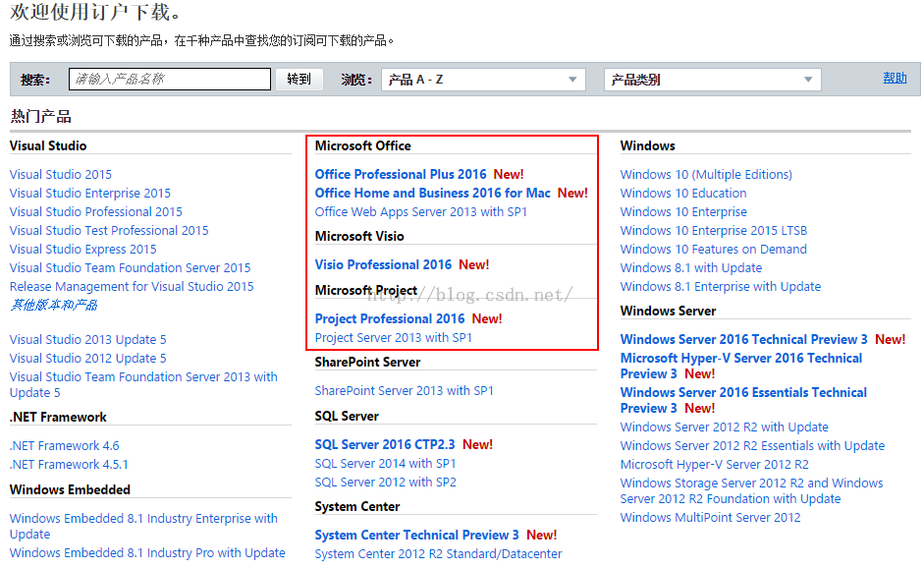Open Team Foundation Server 2013 with Update 5
Image resolution: width=924 pixels, height=569 pixels.
[x=143, y=384]
